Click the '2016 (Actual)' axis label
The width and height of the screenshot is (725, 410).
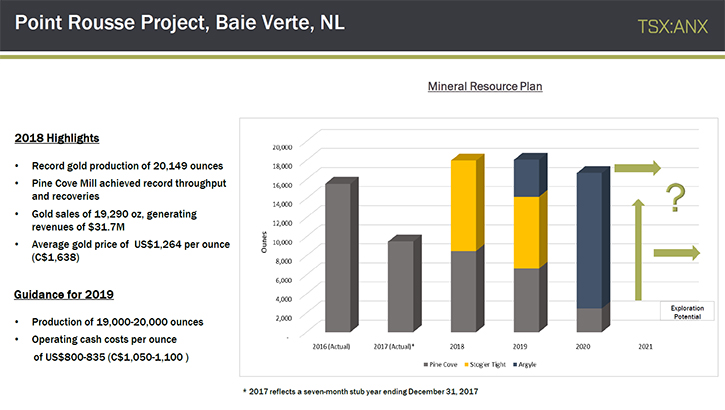point(331,346)
